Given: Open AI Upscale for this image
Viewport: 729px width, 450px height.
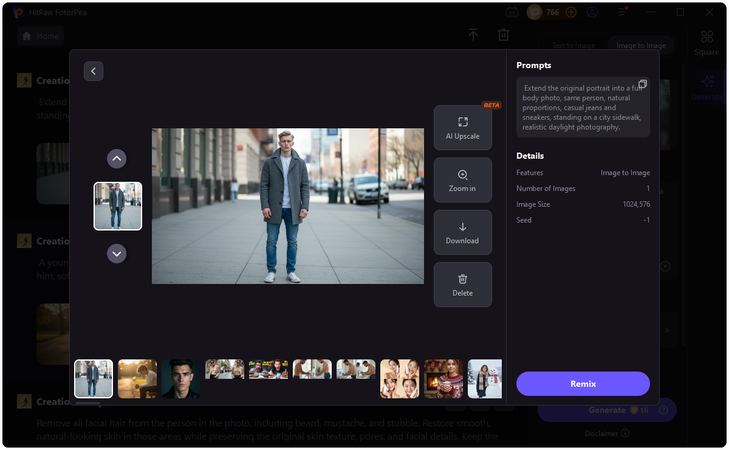Looking at the screenshot, I should (463, 128).
